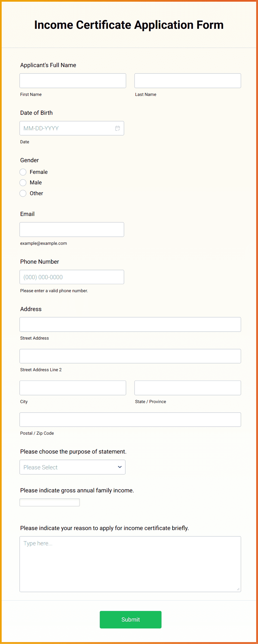Click the Street Address field
The width and height of the screenshot is (258, 644).
coord(130,324)
